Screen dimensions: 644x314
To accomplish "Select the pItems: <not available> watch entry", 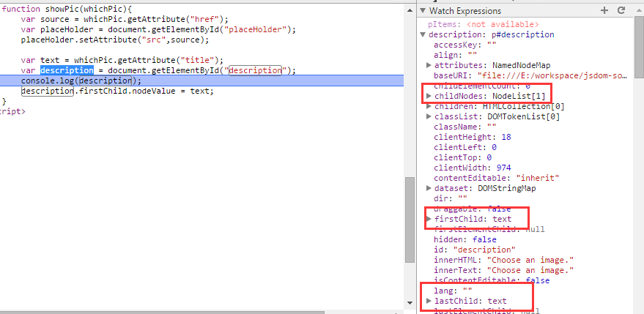I will point(484,25).
